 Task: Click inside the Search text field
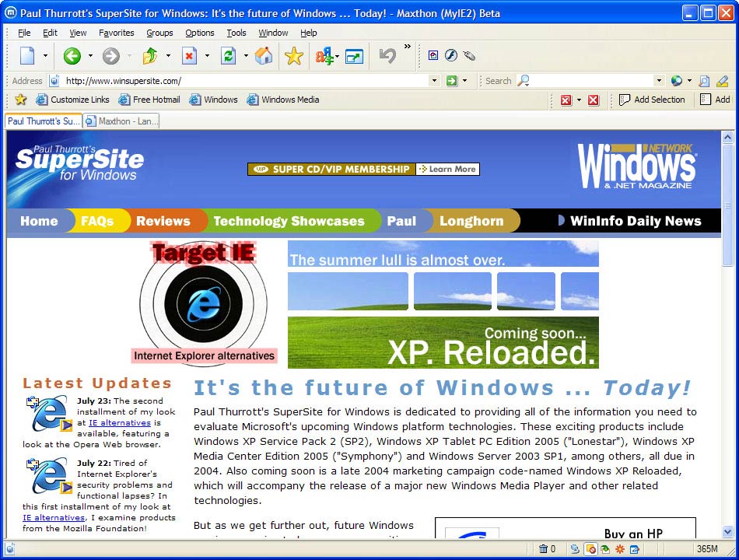pos(592,81)
